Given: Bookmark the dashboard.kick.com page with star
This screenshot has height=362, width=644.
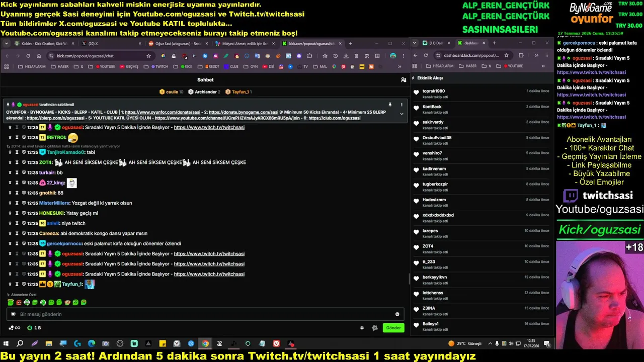Looking at the screenshot, I should tap(506, 55).
